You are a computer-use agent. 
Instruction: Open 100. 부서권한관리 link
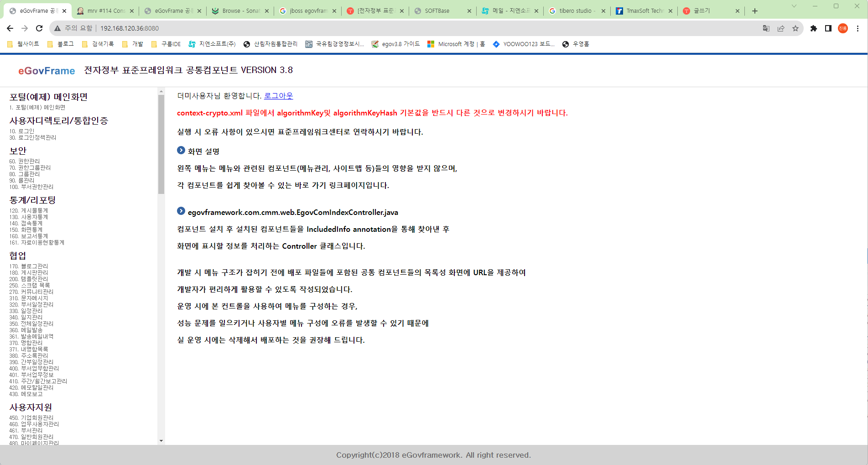point(31,187)
